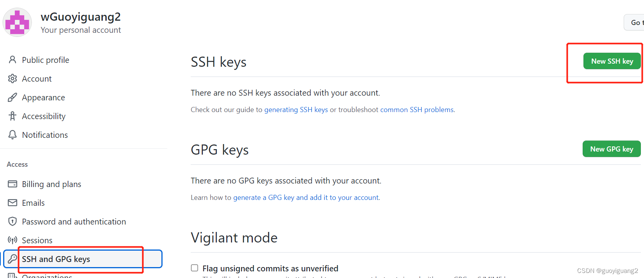Enable Flag unsigned commits as unverified checkbox
This screenshot has width=644, height=278.
pyautogui.click(x=194, y=268)
